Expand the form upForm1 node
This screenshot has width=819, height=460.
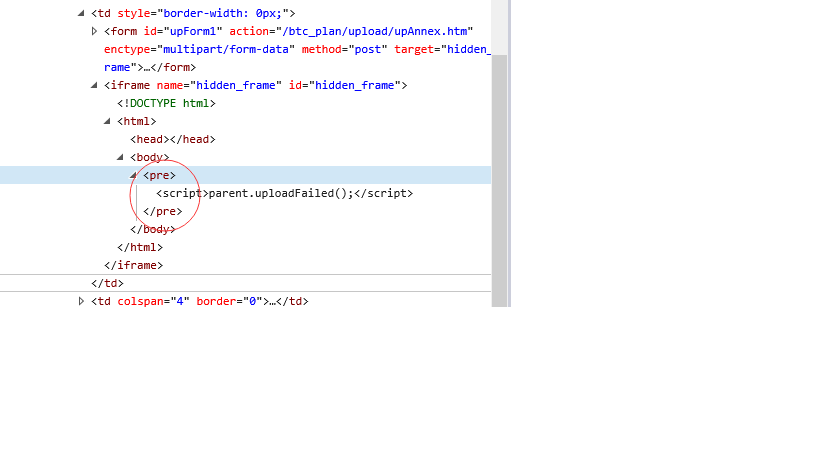point(94,31)
